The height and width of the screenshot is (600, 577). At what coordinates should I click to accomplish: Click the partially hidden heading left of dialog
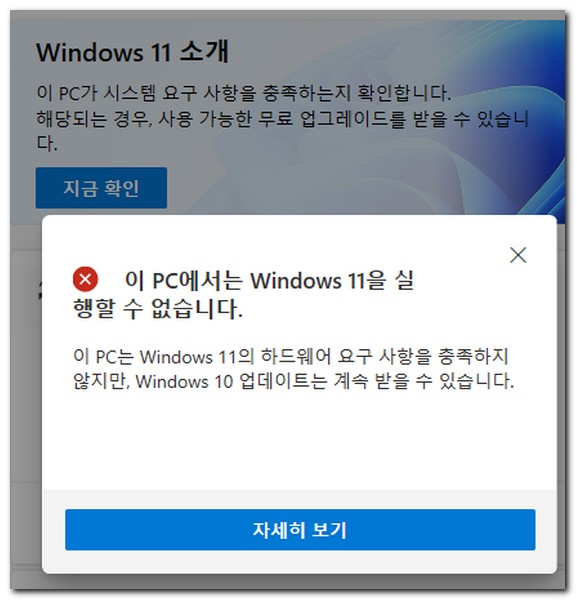tap(39, 290)
